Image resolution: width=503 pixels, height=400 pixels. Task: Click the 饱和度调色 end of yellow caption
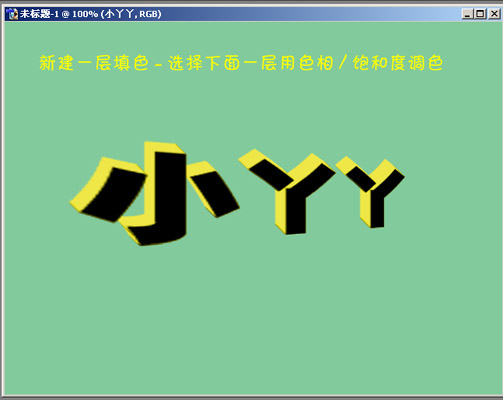pos(398,63)
